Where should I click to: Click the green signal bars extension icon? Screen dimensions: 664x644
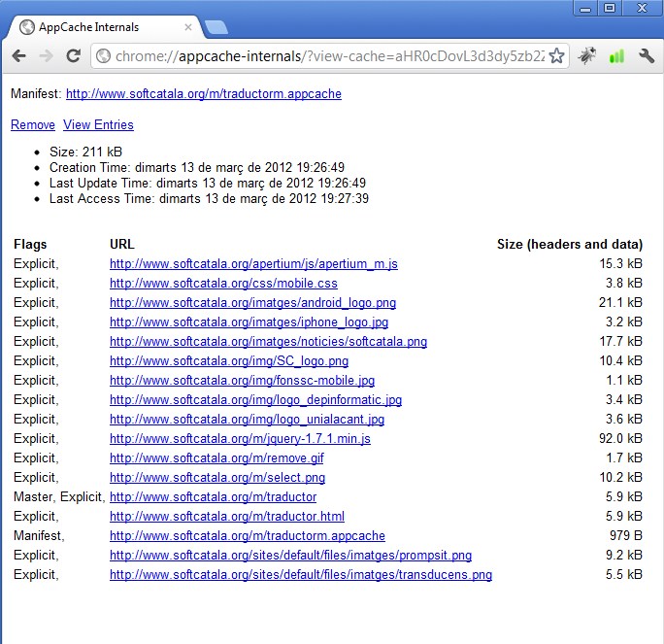pos(616,56)
